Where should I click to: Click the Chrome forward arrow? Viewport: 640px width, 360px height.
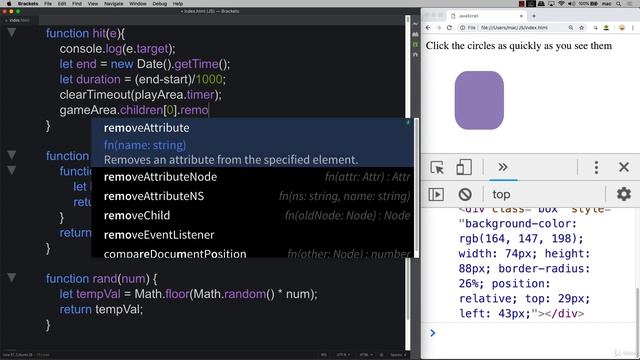pyautogui.click(x=438, y=28)
